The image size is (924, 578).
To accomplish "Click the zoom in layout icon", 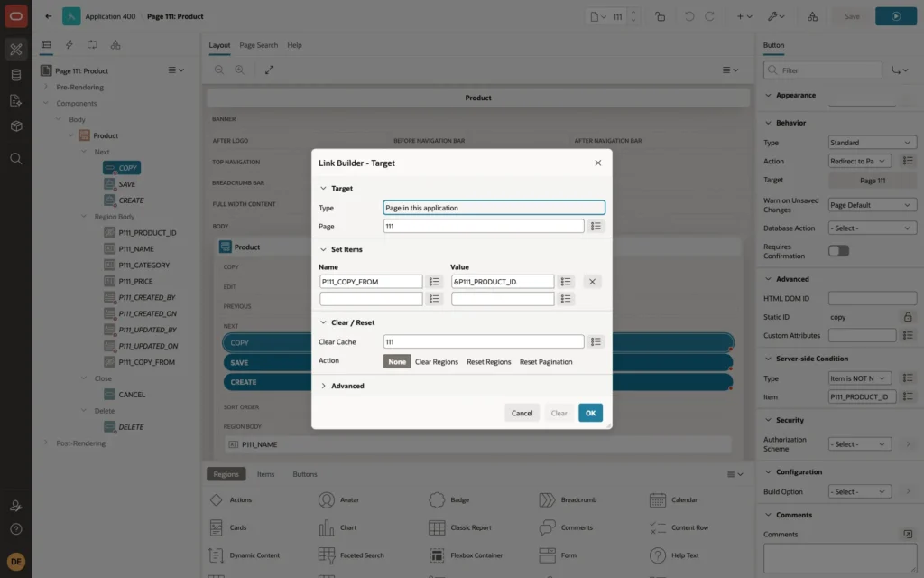I will [x=240, y=70].
